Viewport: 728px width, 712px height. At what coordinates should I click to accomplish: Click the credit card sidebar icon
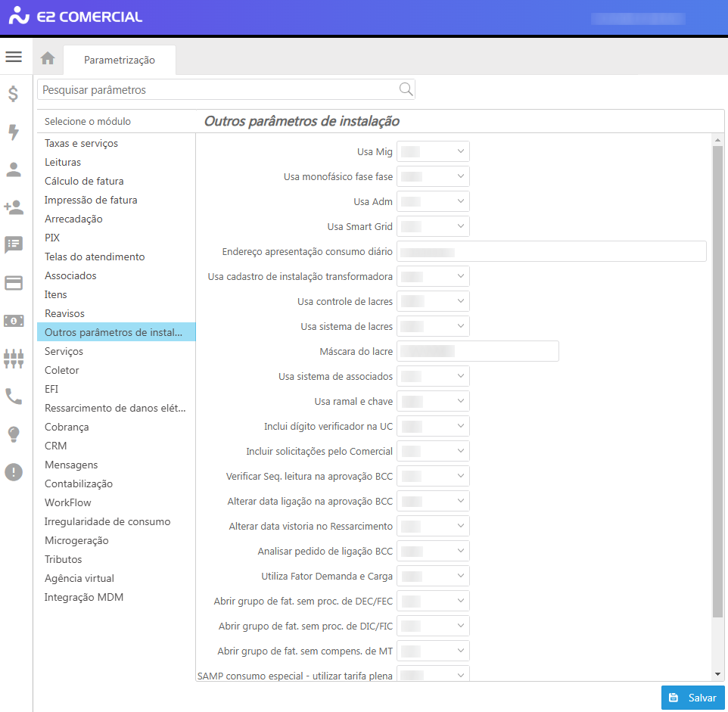[x=14, y=283]
